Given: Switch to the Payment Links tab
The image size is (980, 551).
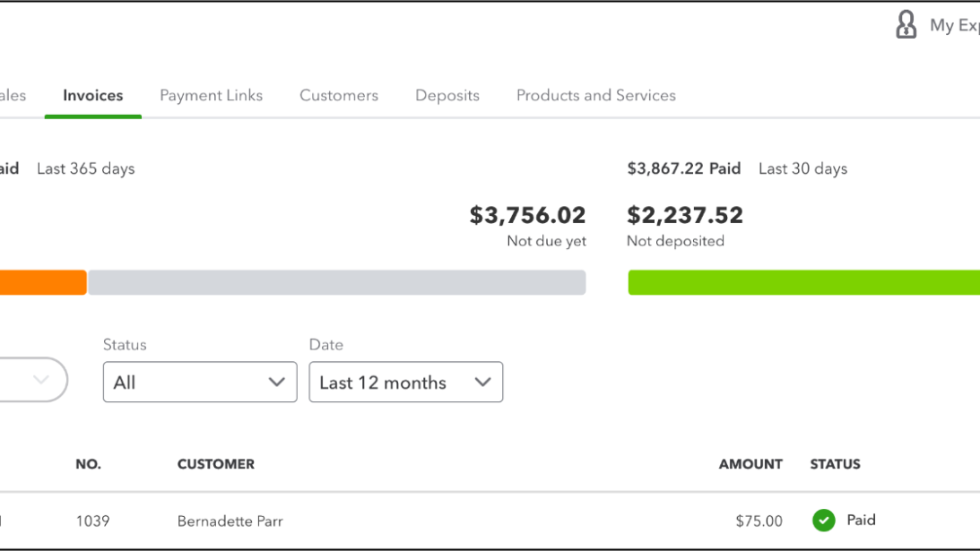Looking at the screenshot, I should (211, 96).
